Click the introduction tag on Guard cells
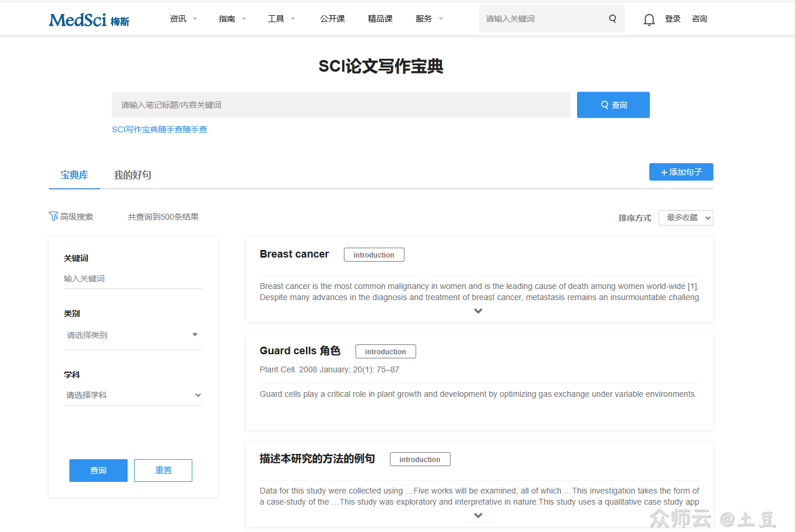The width and height of the screenshot is (795, 532). [x=385, y=351]
